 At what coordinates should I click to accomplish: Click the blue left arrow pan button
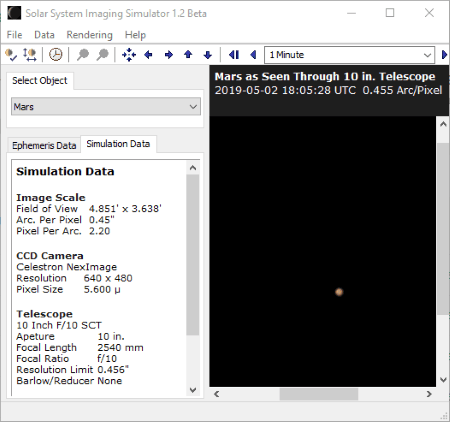click(x=148, y=54)
